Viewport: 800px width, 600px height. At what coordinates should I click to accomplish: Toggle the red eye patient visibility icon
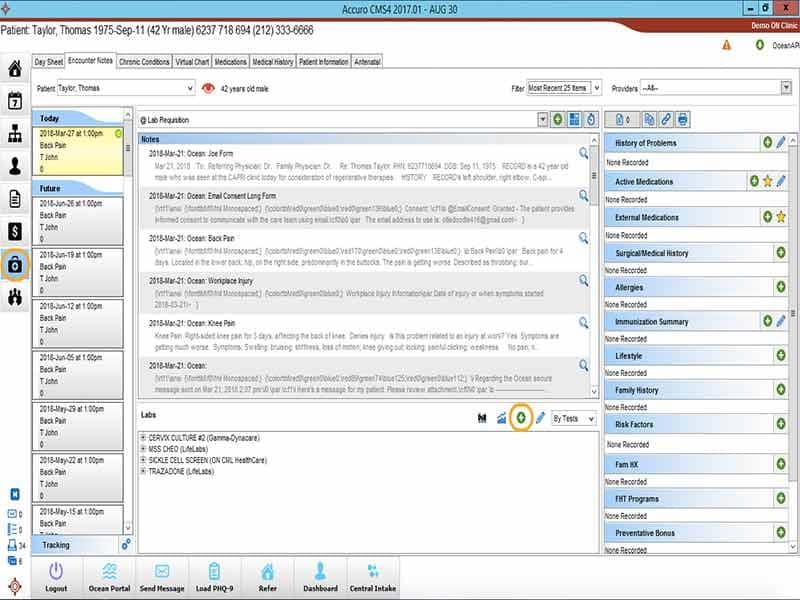click(208, 88)
